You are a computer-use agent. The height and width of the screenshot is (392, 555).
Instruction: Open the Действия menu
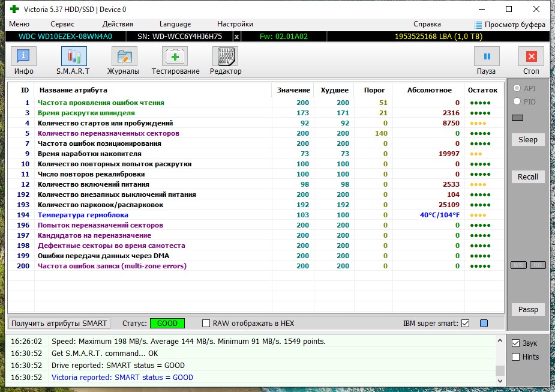pyautogui.click(x=118, y=24)
